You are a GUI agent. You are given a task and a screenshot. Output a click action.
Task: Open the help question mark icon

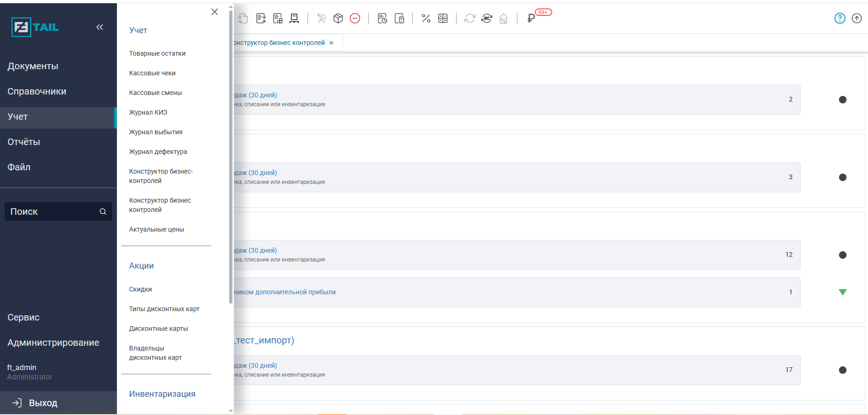(839, 18)
